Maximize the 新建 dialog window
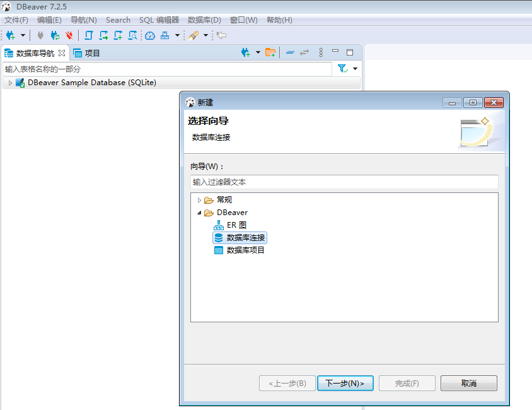The height and width of the screenshot is (410, 532). [473, 102]
